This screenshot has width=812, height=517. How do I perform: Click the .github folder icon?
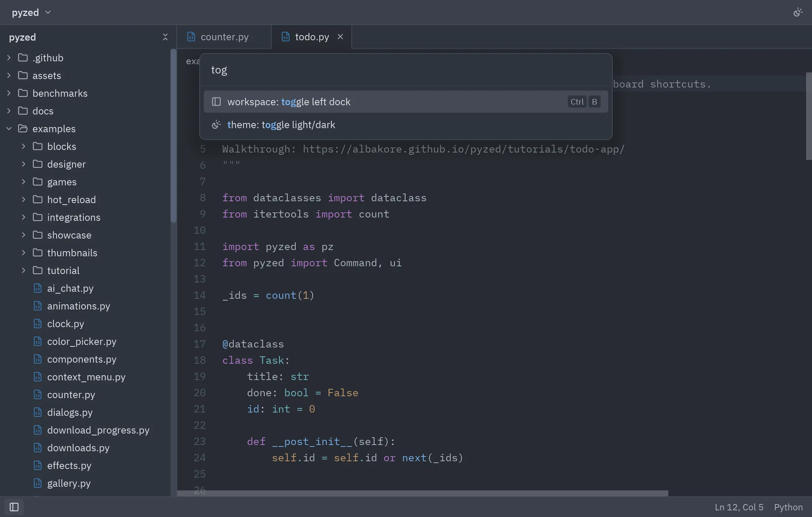(23, 58)
